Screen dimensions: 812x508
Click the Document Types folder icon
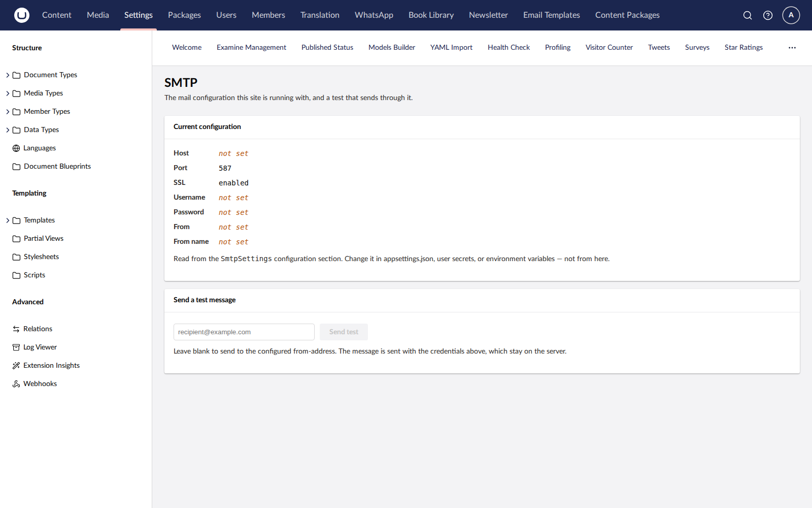click(17, 75)
